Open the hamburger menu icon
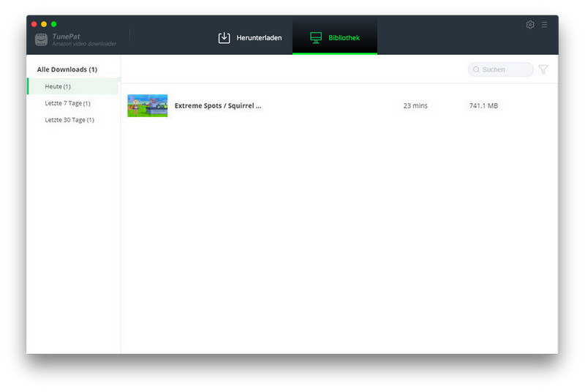The height and width of the screenshot is (392, 585). pyautogui.click(x=544, y=25)
